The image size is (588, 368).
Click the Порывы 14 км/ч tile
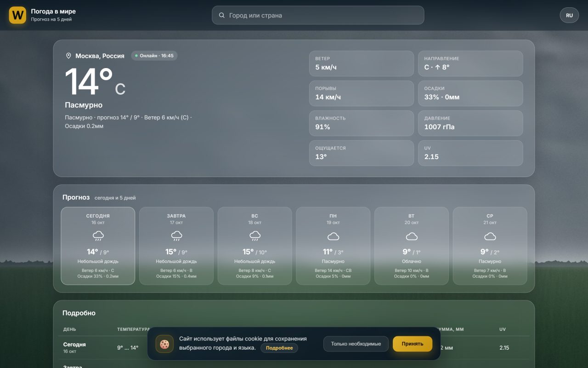(x=362, y=93)
